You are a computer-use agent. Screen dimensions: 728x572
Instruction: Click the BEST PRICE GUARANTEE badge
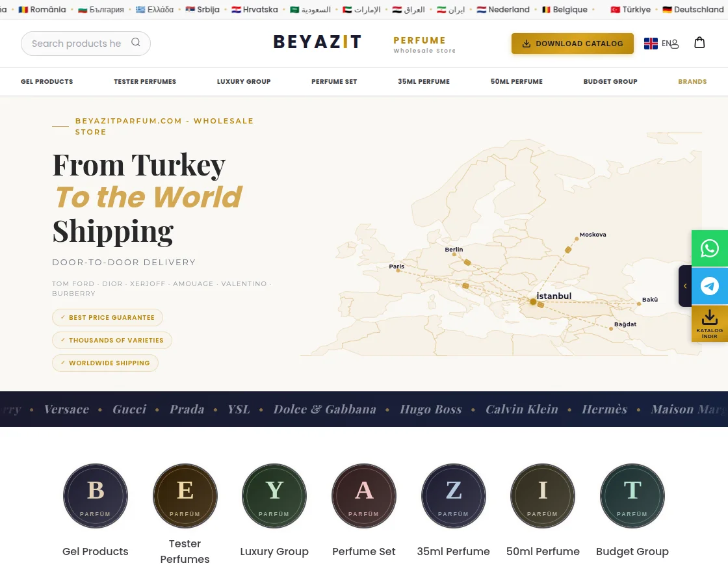(x=107, y=317)
